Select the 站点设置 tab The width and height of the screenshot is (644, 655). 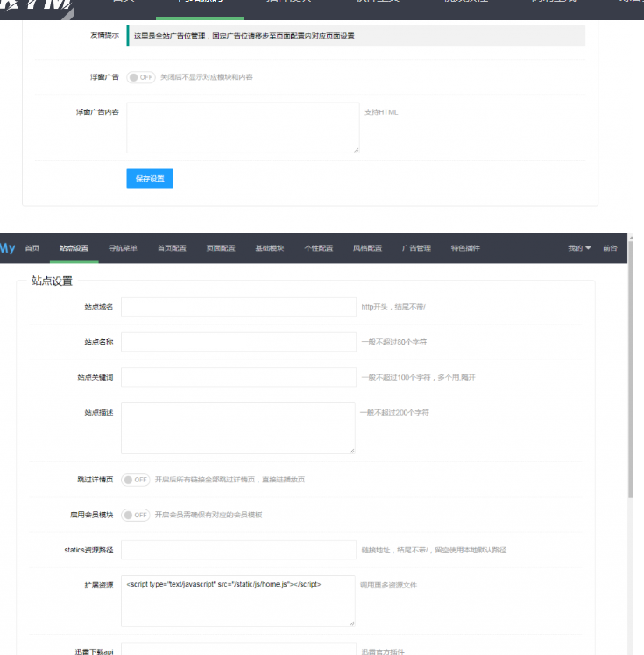tap(74, 248)
